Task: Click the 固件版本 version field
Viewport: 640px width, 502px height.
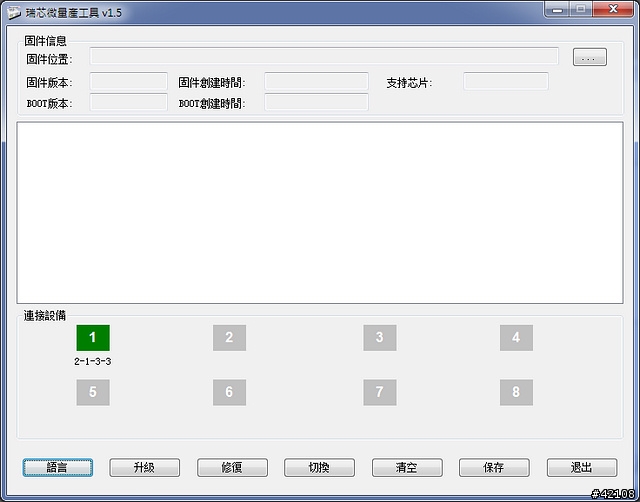Action: (129, 81)
